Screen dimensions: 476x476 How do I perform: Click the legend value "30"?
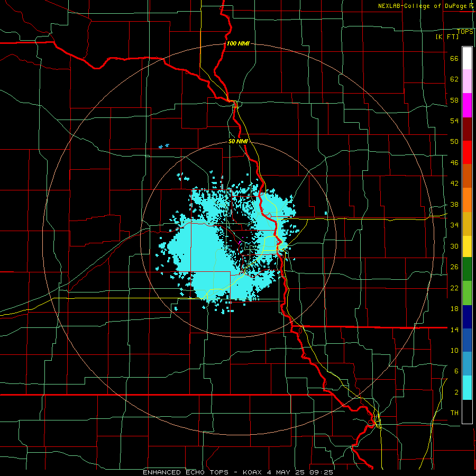point(454,246)
